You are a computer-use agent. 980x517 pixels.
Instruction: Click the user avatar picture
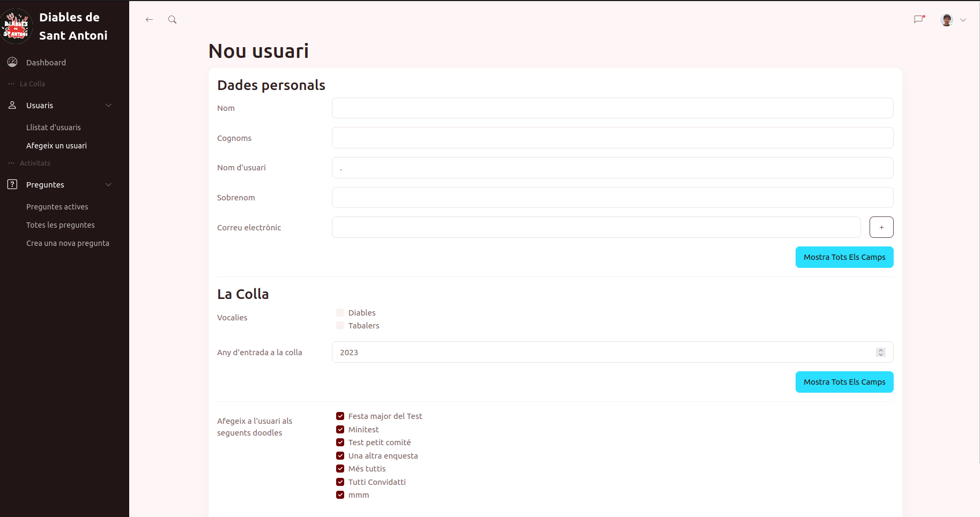click(947, 20)
